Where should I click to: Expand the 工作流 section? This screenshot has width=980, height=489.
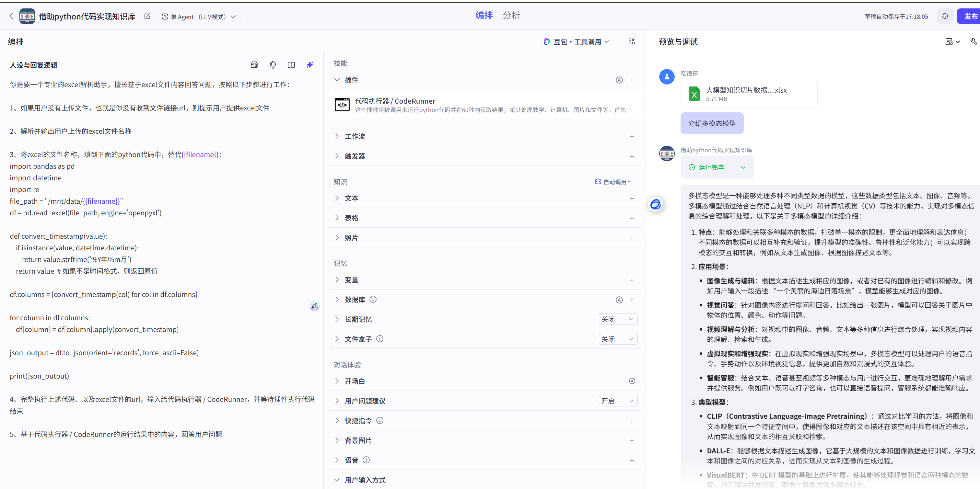[355, 136]
